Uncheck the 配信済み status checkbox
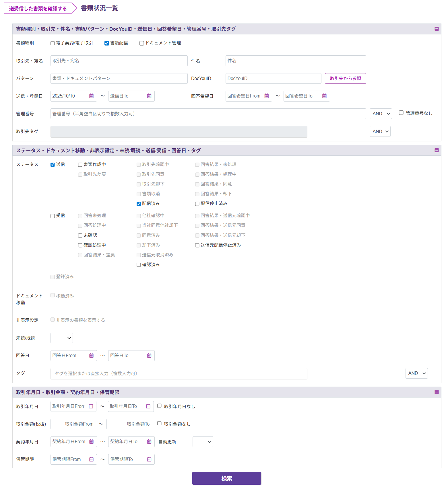The image size is (448, 489). coord(139,204)
